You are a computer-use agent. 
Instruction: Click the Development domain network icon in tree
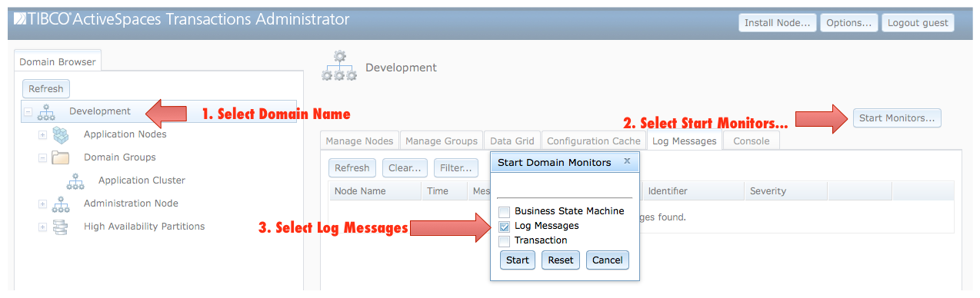pyautogui.click(x=45, y=111)
